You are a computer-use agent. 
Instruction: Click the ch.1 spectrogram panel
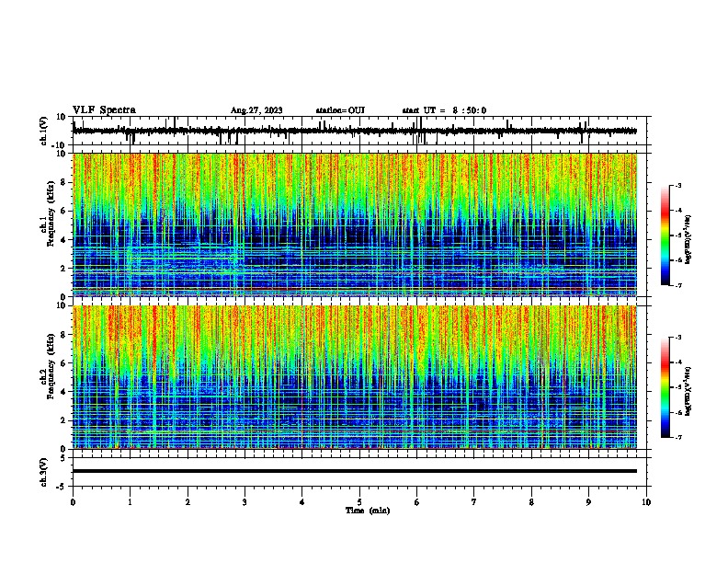[355, 224]
